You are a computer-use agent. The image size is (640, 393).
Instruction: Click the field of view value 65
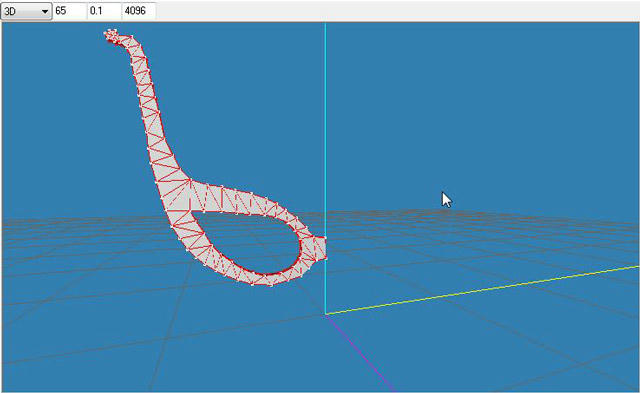[x=70, y=11]
